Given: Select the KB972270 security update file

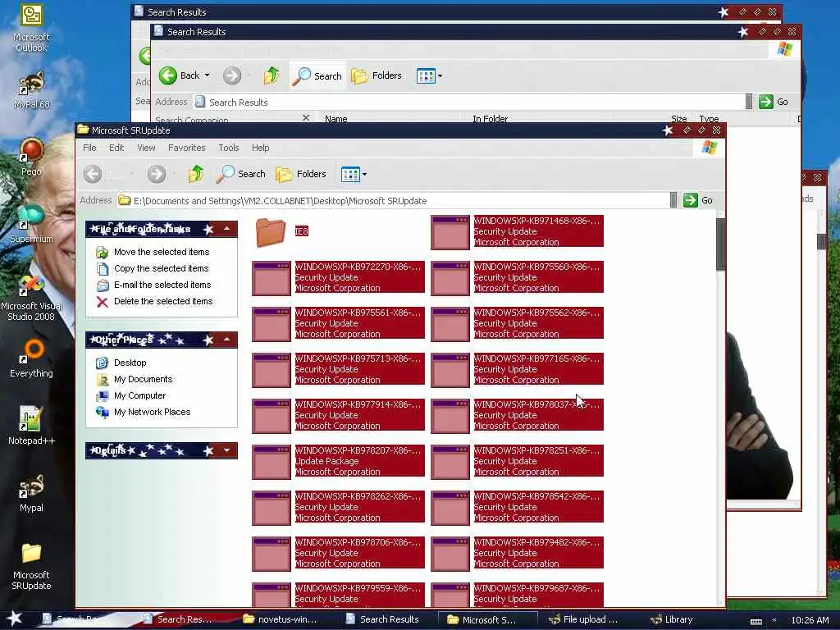Looking at the screenshot, I should [x=338, y=278].
